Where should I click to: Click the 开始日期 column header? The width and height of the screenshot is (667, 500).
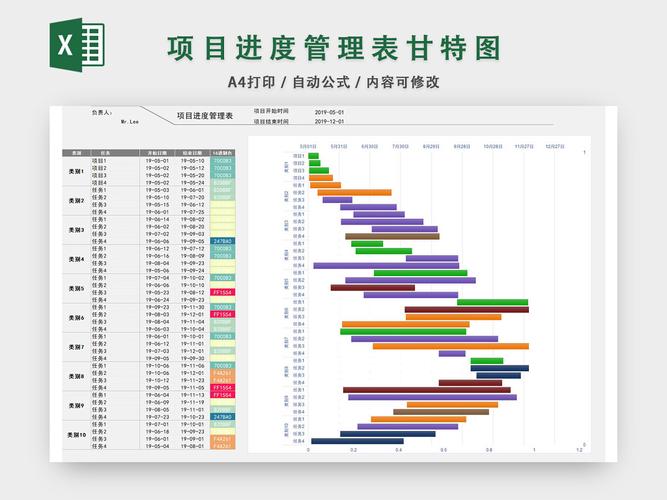point(157,153)
